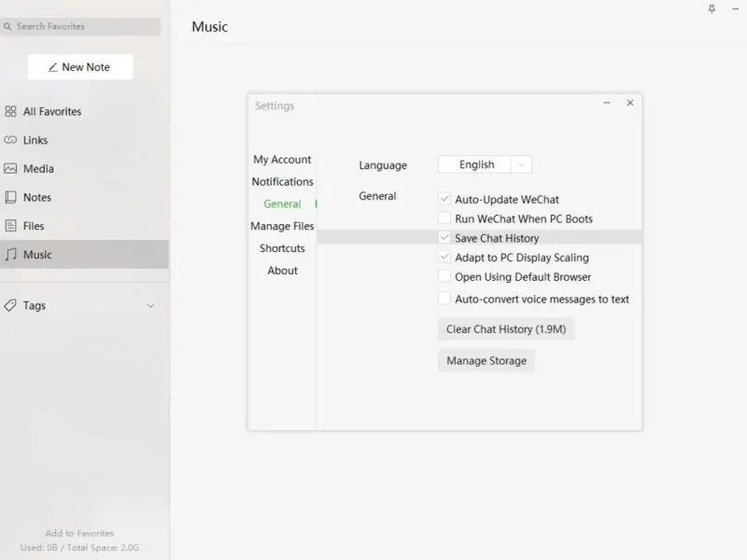Click the Music page heading

coord(209,27)
